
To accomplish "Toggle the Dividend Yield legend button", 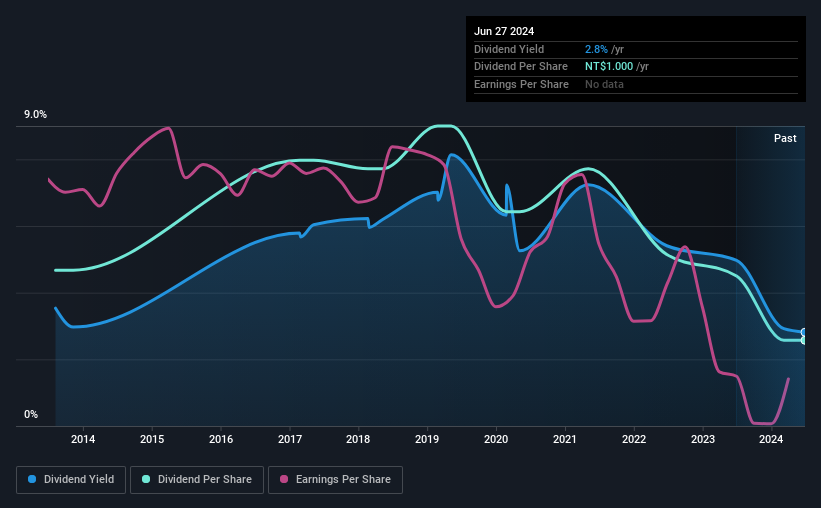I will pos(71,480).
